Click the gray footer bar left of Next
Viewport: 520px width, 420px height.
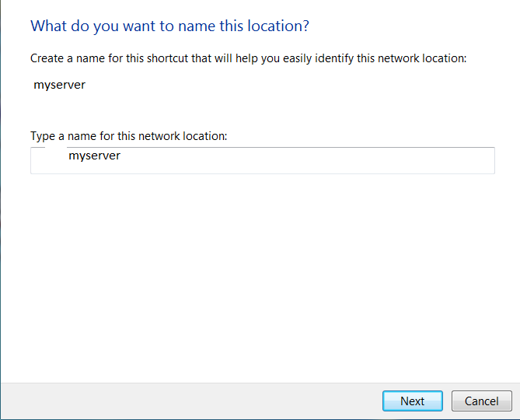[x=187, y=401]
